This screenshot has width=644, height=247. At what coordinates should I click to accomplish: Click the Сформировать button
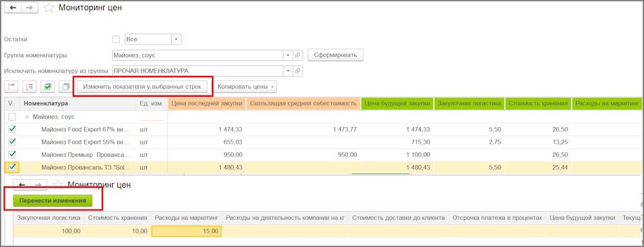336,55
